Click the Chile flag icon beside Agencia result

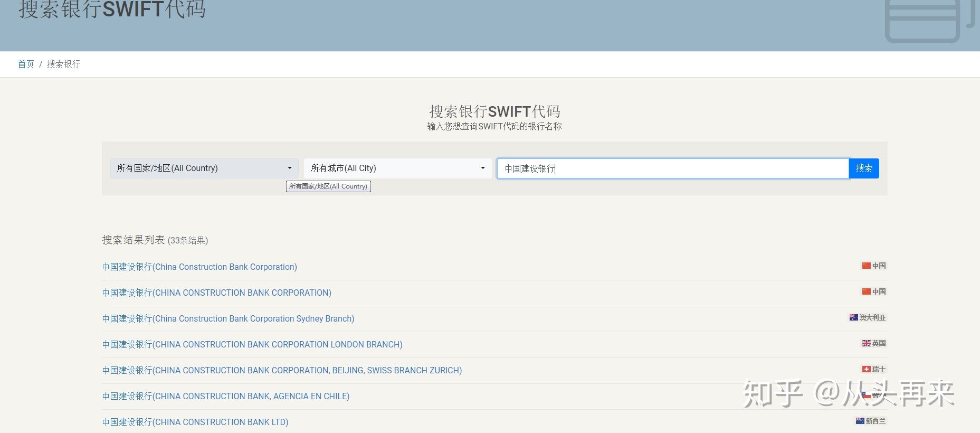pyautogui.click(x=866, y=395)
